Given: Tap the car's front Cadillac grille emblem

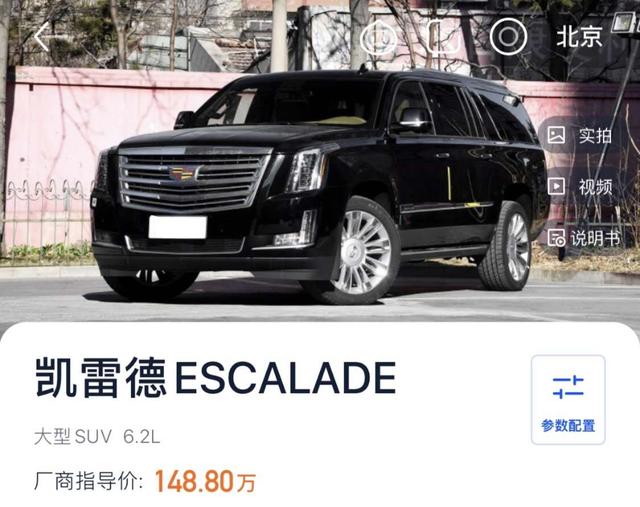Looking at the screenshot, I should tap(184, 173).
